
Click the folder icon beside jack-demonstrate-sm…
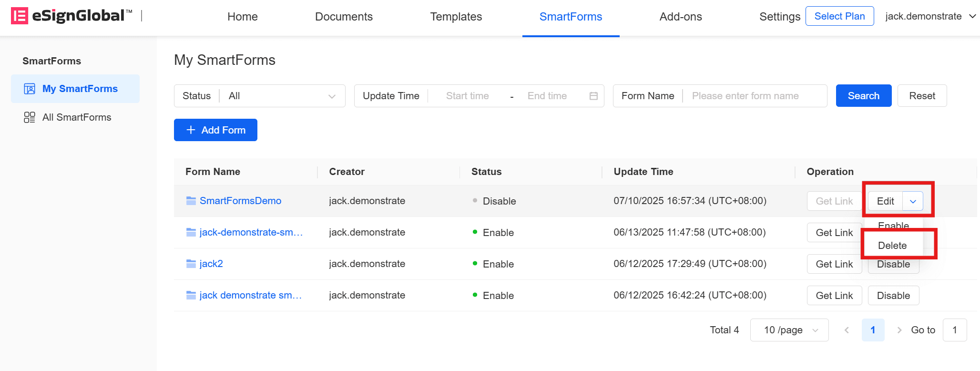tap(191, 232)
